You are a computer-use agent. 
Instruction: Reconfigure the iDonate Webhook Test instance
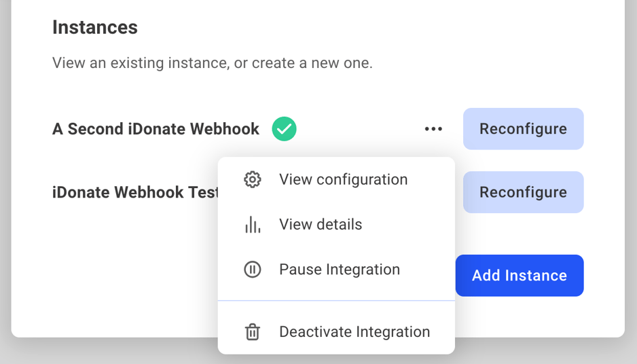pyautogui.click(x=523, y=192)
